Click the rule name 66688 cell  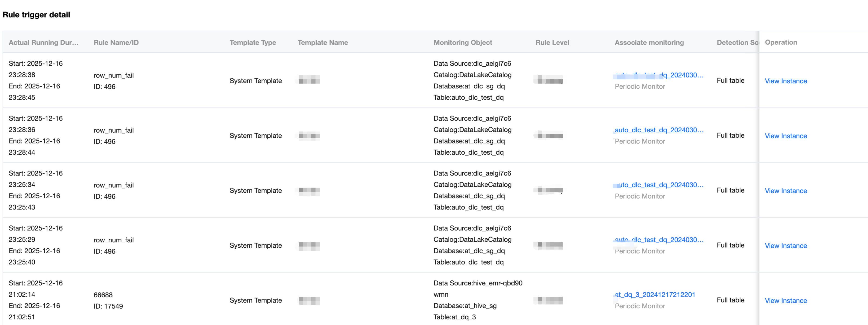pos(103,295)
